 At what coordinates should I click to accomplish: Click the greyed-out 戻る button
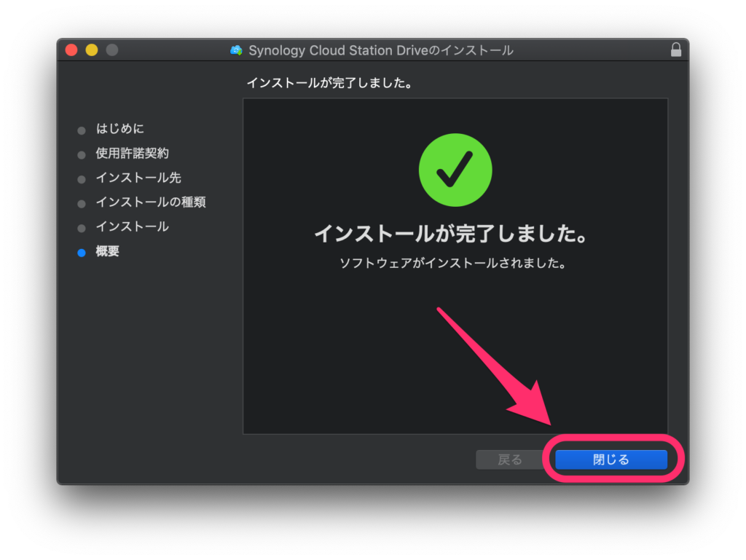click(509, 460)
